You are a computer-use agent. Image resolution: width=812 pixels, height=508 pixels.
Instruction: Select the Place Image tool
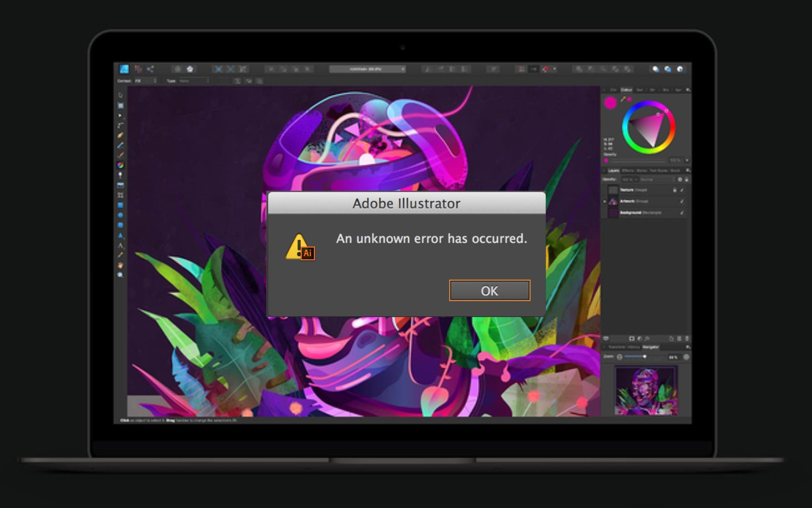(121, 185)
